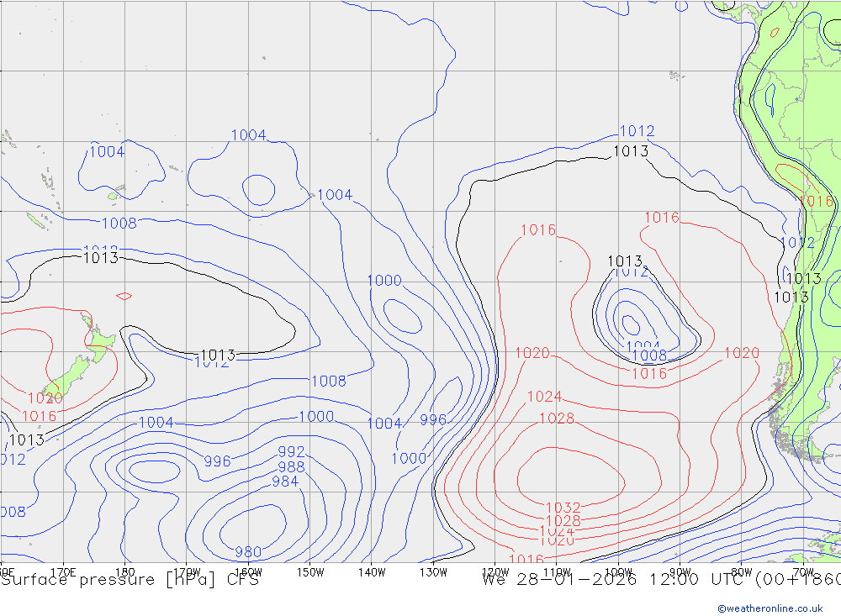This screenshot has width=841, height=616.
Task: Click the red 1020 label near 115W
Action: coord(532,353)
